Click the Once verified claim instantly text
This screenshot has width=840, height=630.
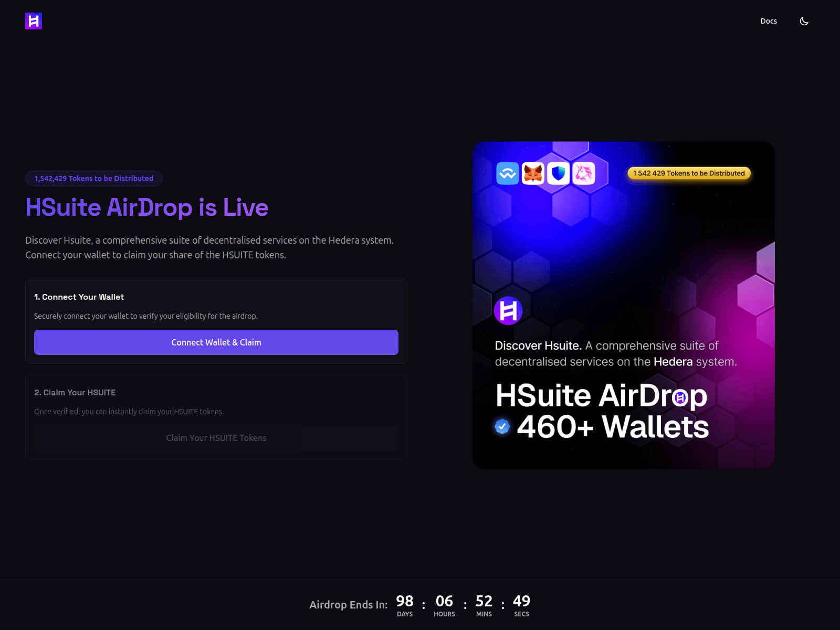click(129, 412)
